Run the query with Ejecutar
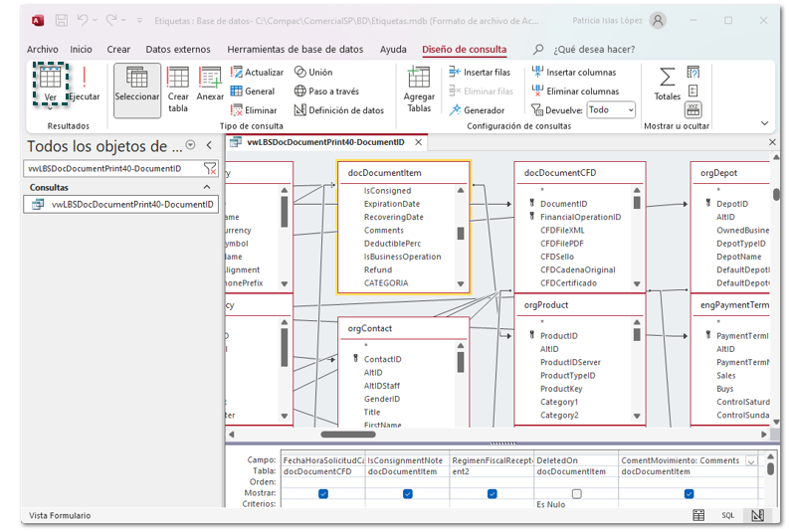Viewport: 789px width, 532px height. (85, 83)
